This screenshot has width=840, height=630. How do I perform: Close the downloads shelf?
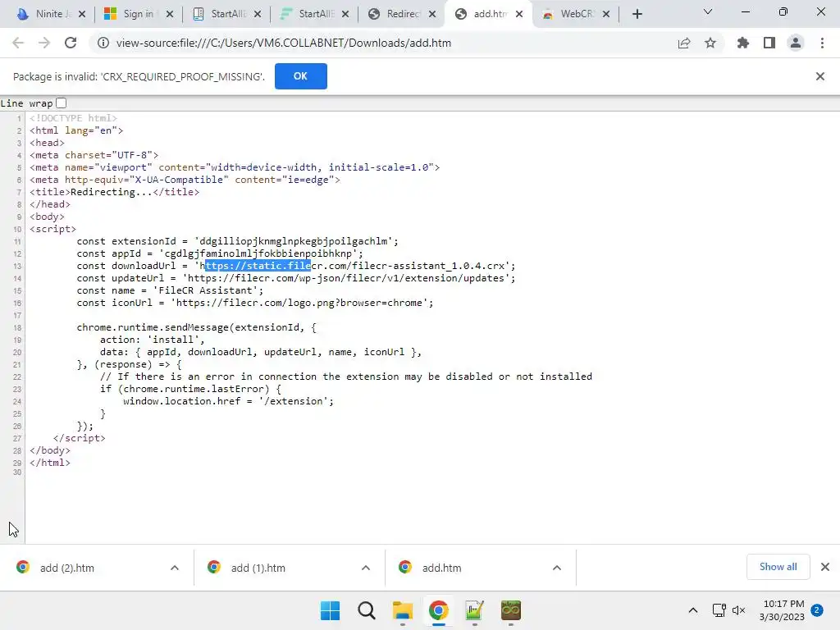coord(825,567)
